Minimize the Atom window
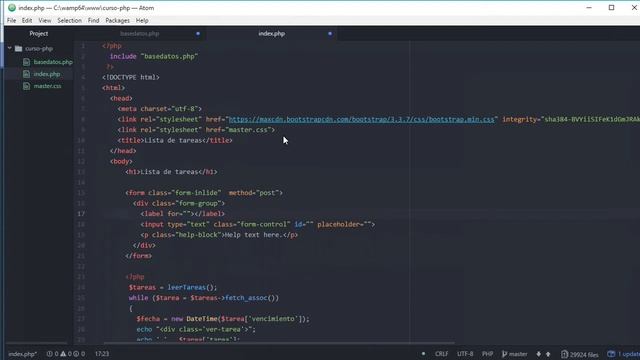Image resolution: width=640 pixels, height=360 pixels. point(589,8)
